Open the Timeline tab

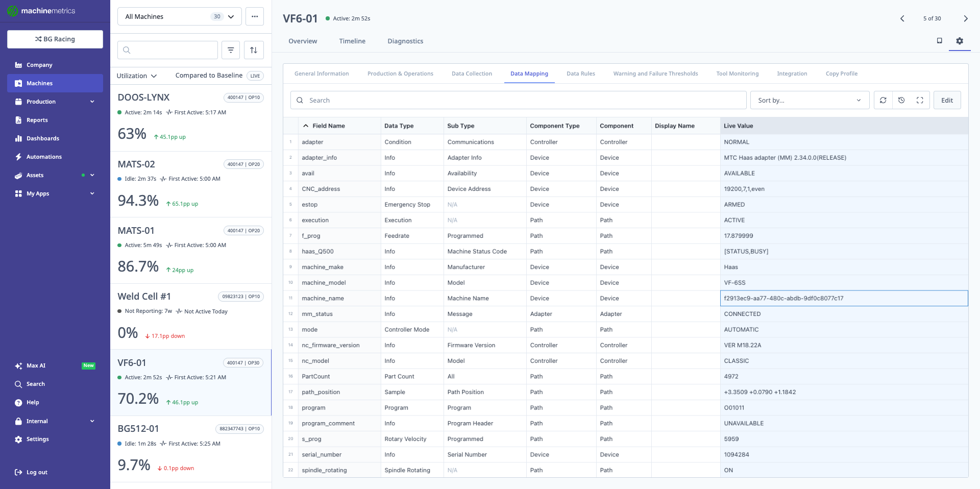click(352, 41)
